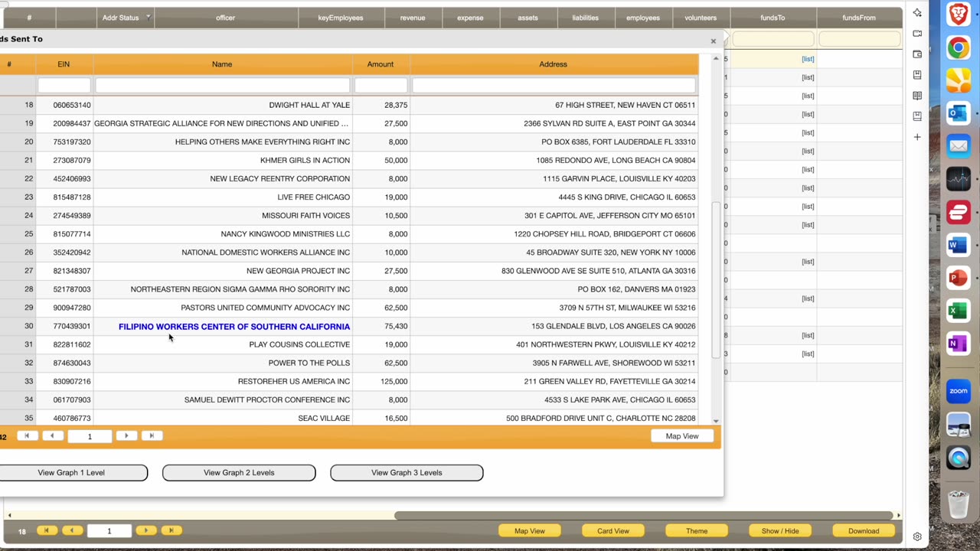980x551 pixels.
Task: Click the Name filter input field
Action: pos(222,85)
